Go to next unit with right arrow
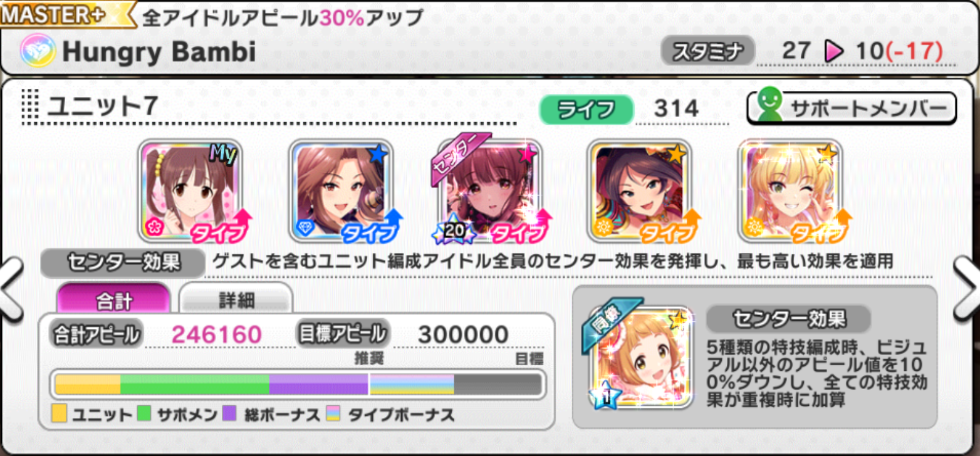The width and height of the screenshot is (980, 456). (x=967, y=290)
